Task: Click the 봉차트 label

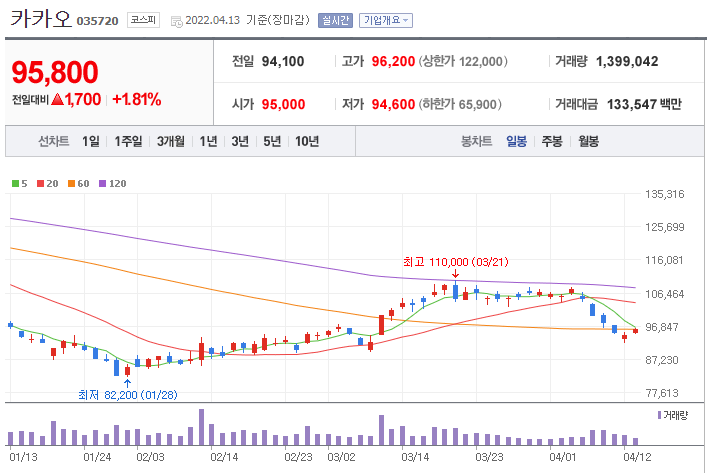Action: point(476,142)
